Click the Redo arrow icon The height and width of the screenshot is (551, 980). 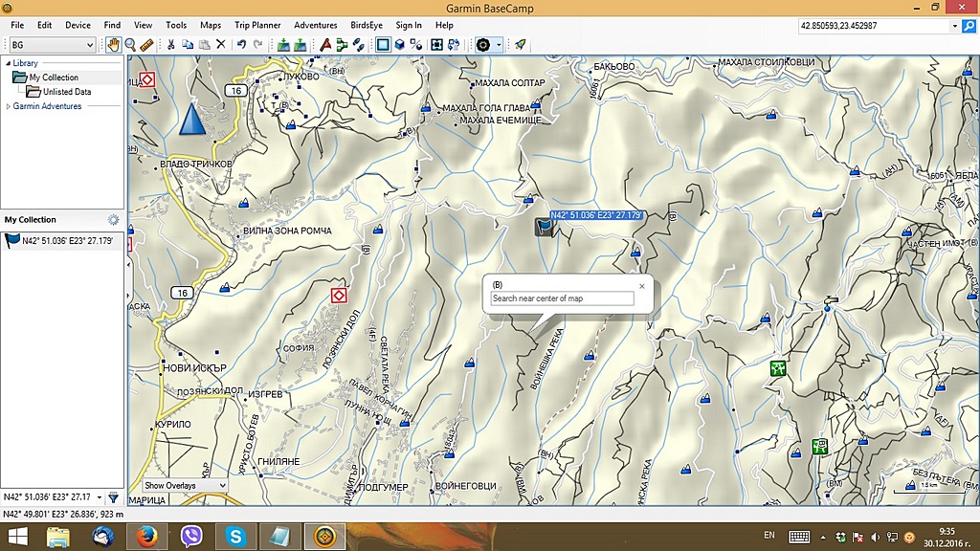coord(257,44)
